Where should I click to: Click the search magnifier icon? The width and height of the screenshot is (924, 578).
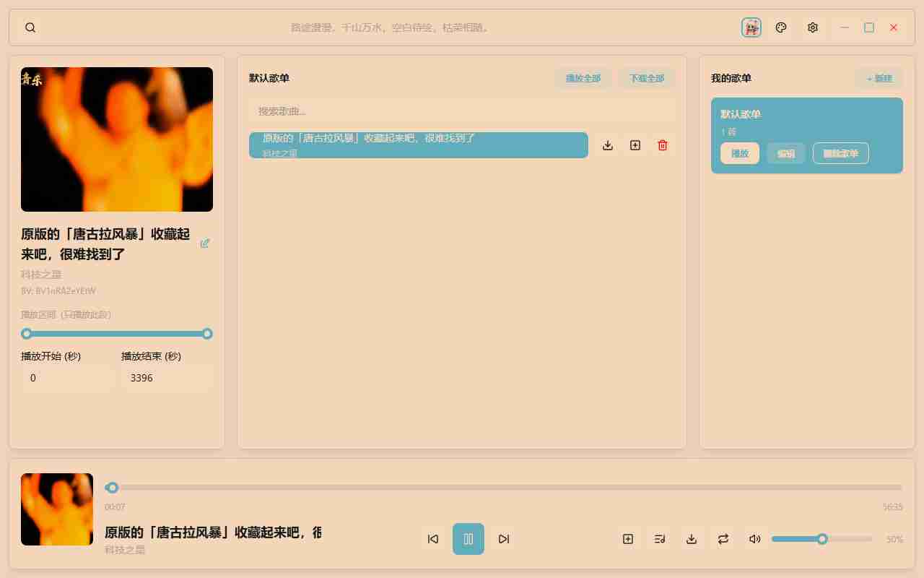pos(30,27)
